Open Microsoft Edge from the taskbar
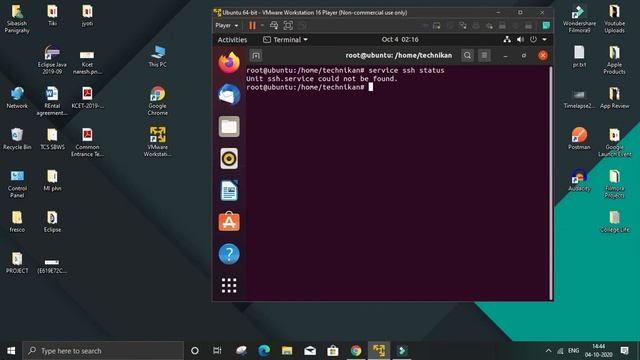The height and width of the screenshot is (360, 640). tap(264, 351)
